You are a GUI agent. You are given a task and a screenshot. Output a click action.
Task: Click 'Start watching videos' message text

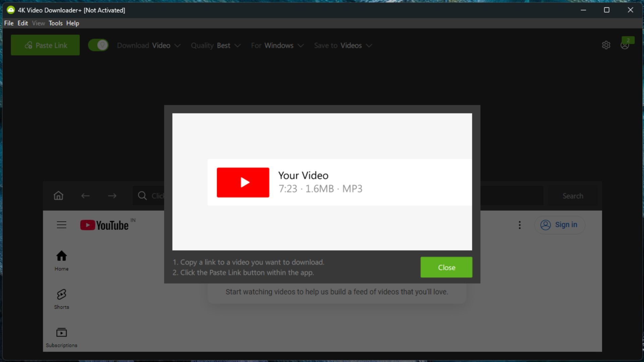pos(337,292)
